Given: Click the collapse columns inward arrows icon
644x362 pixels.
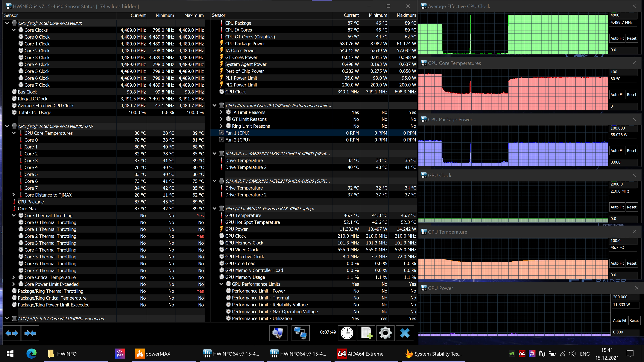Looking at the screenshot, I should pos(30,333).
